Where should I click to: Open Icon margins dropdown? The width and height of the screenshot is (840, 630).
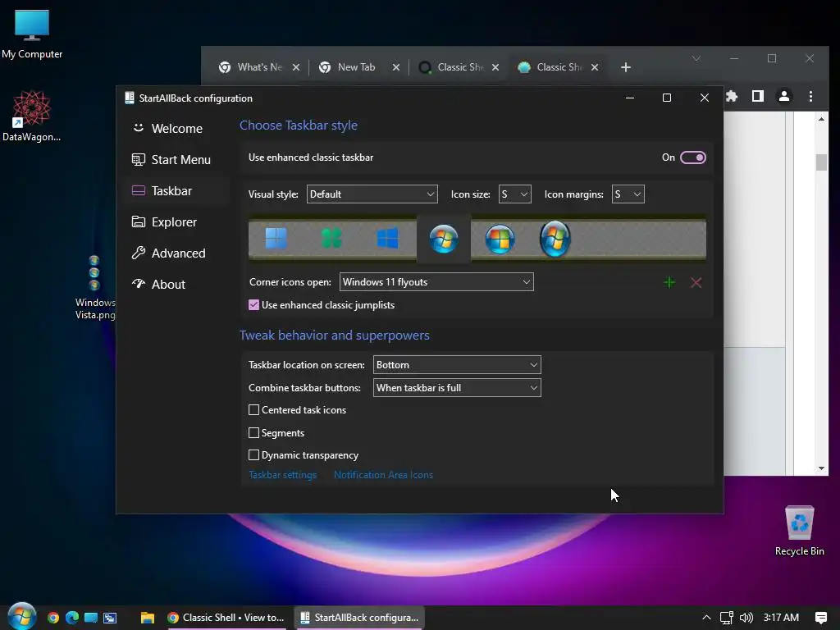click(x=628, y=194)
